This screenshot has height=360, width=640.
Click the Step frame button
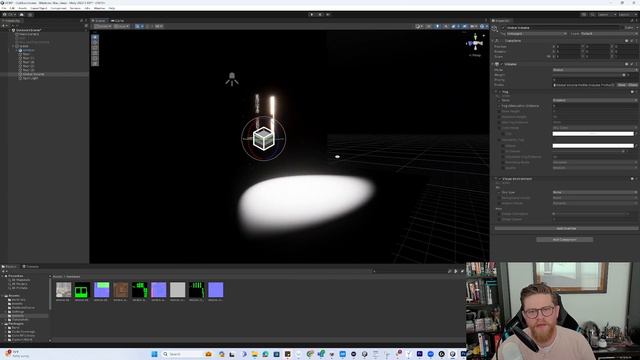(328, 14)
